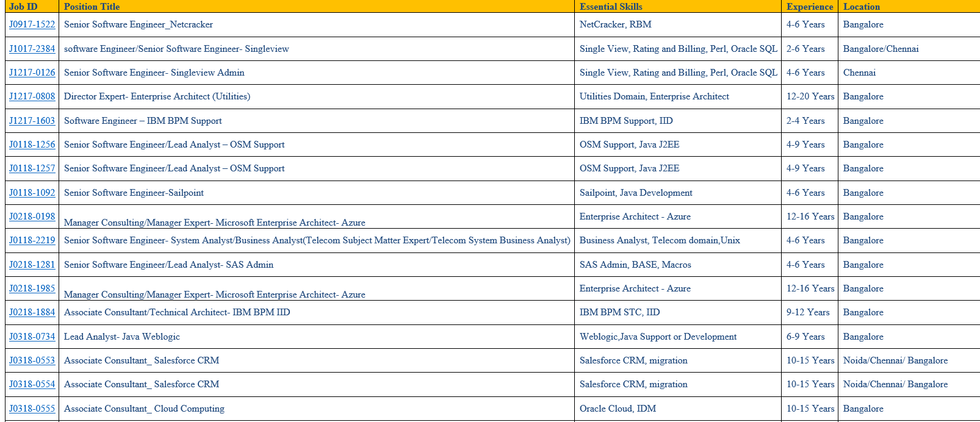The width and height of the screenshot is (980, 422).
Task: Open job link J0218-1985
Action: [x=32, y=288]
